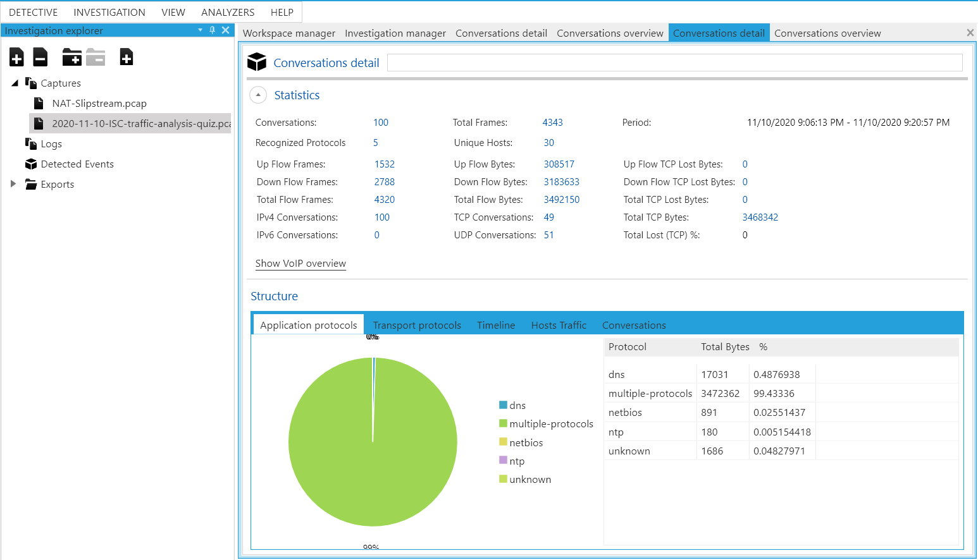Open the ANALYZERS menu

[228, 12]
